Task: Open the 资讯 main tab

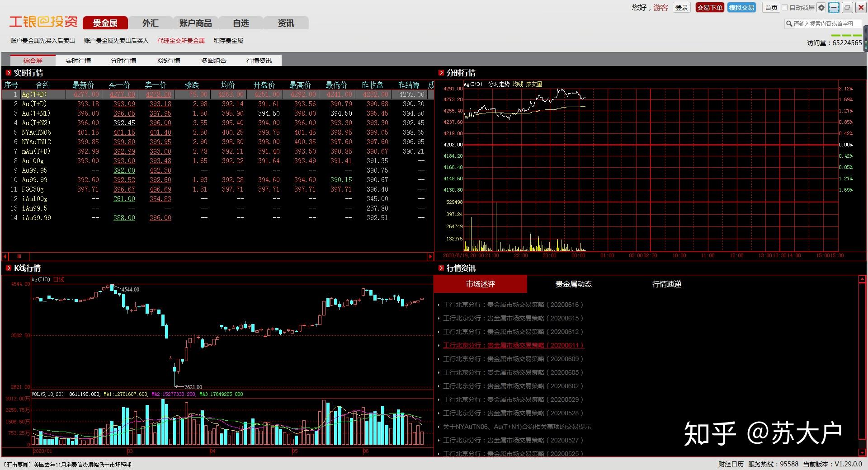Action: (286, 23)
